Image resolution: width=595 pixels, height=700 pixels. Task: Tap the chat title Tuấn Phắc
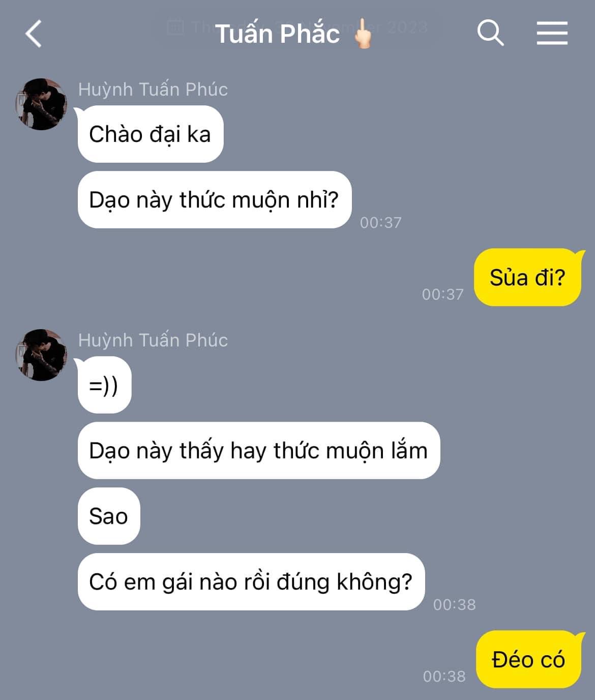278,34
